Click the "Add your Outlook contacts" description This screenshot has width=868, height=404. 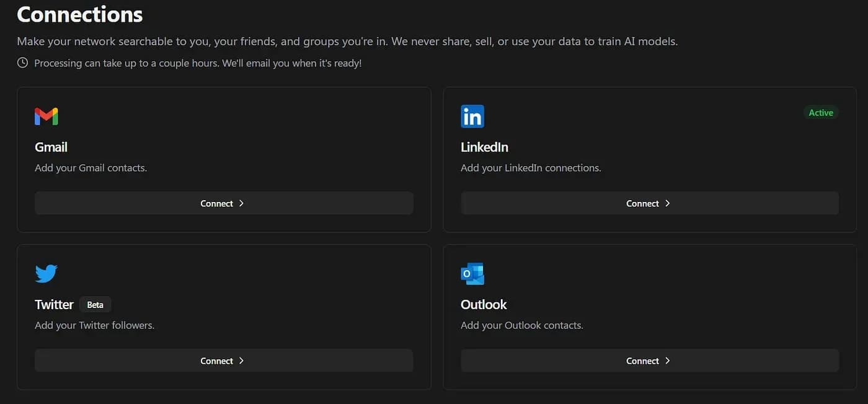coord(521,325)
